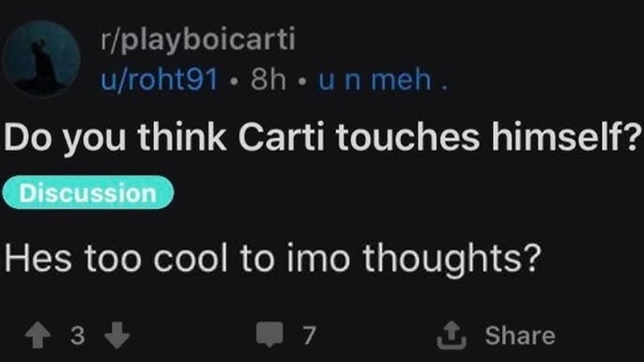
Task: Click the Share button label
Action: coord(520,336)
